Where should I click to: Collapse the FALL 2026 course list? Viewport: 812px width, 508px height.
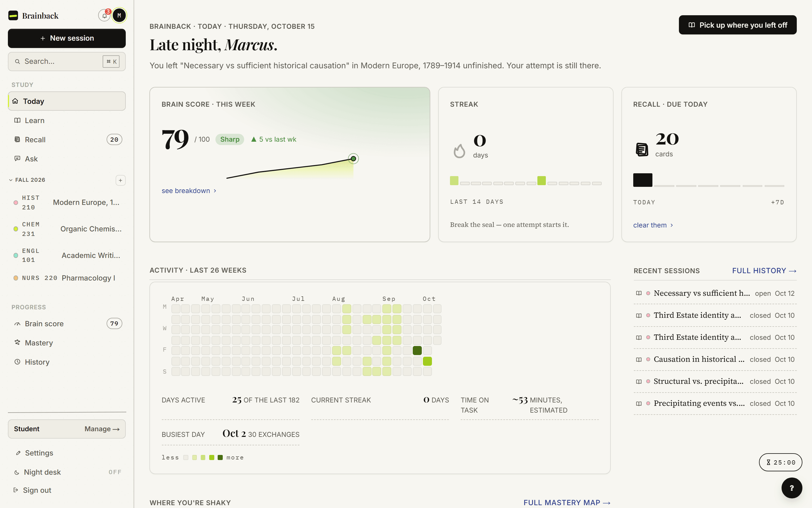27,180
